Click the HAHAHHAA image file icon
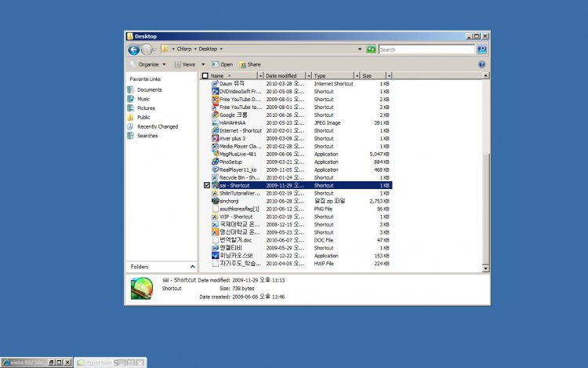 click(216, 122)
